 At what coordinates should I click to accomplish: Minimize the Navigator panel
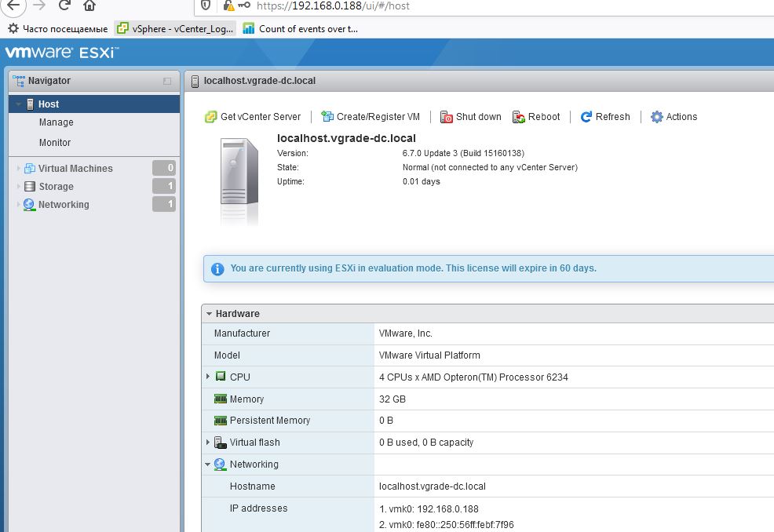point(167,81)
